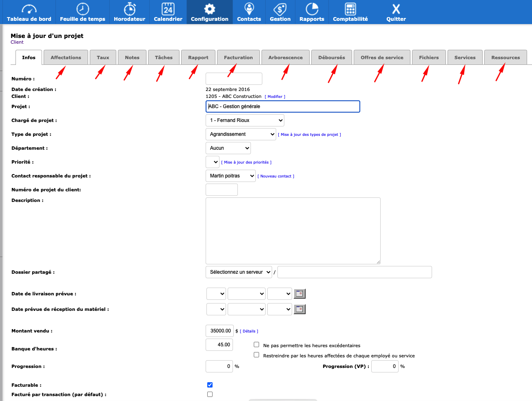Select the Feuille de temps clock icon
Viewport: 532px width, 401px height.
tap(82, 8)
